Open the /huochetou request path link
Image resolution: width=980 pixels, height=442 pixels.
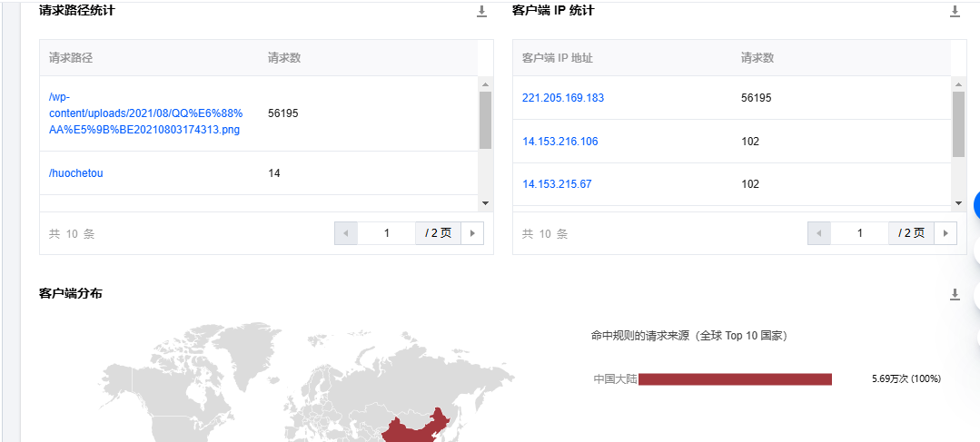click(76, 173)
